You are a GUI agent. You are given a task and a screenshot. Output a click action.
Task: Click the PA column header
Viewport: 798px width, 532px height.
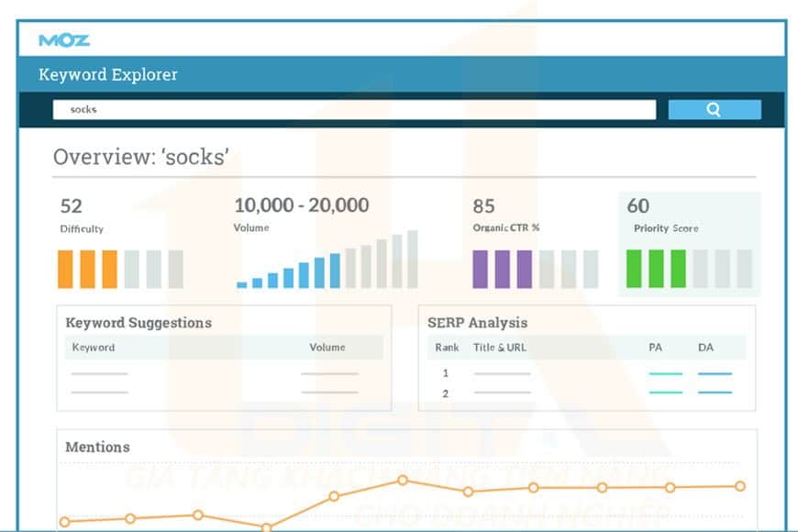[x=656, y=348]
